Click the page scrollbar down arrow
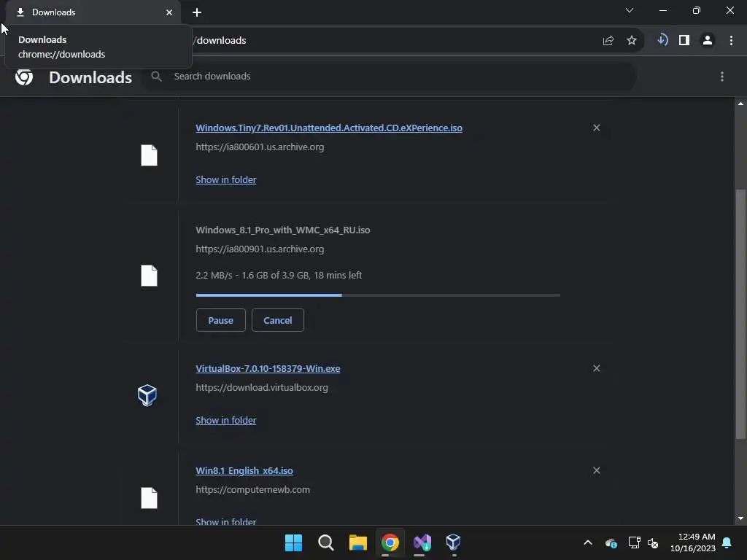Viewport: 747px width, 560px height. pyautogui.click(x=740, y=518)
